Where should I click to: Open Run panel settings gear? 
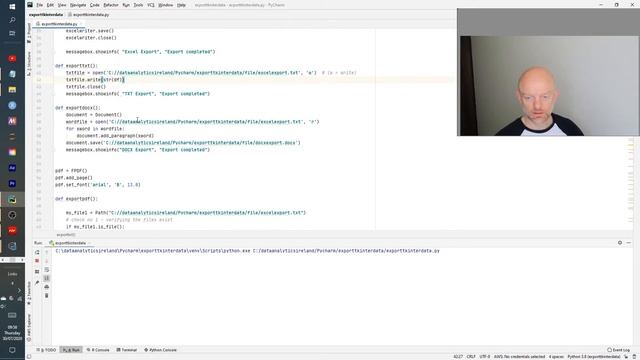click(x=620, y=243)
